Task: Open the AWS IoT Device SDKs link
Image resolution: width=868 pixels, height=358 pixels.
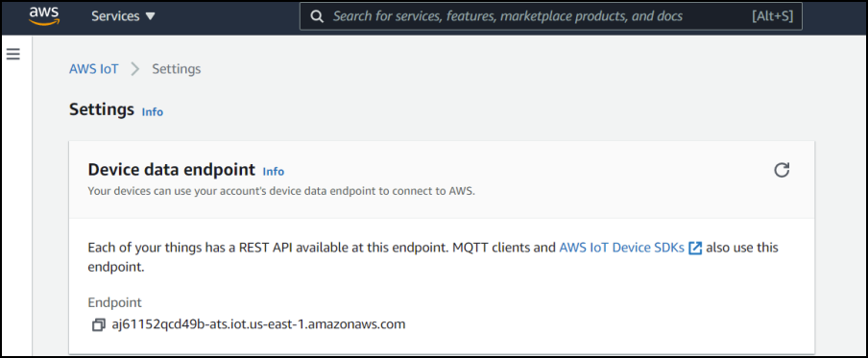Action: pos(622,248)
